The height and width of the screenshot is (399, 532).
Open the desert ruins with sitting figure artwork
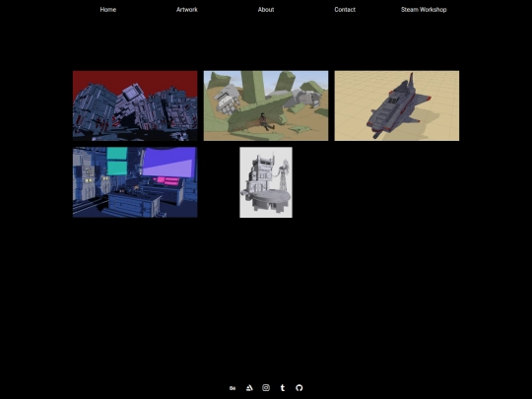(266, 105)
